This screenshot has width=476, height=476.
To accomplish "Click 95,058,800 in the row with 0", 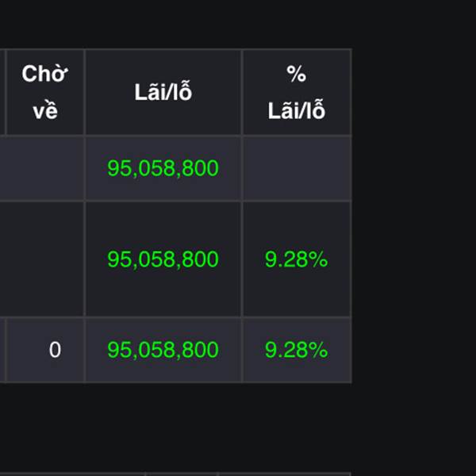I will click(163, 350).
